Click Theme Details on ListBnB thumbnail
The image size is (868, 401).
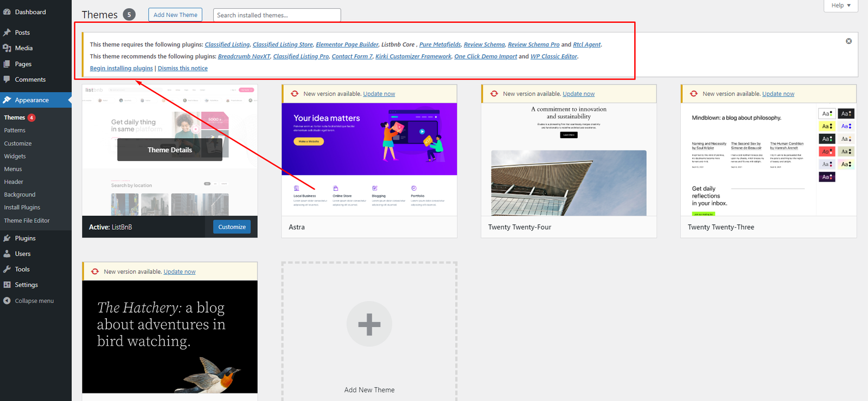[x=170, y=150]
